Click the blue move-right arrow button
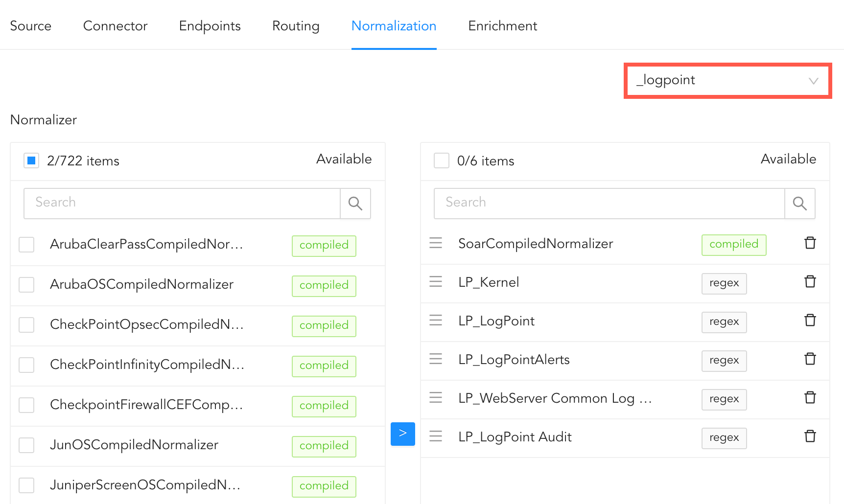Viewport: 844px width, 504px height. (x=402, y=434)
